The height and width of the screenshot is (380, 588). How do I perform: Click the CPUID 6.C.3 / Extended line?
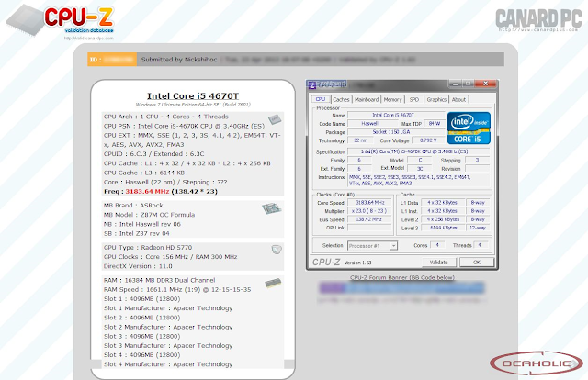point(153,154)
